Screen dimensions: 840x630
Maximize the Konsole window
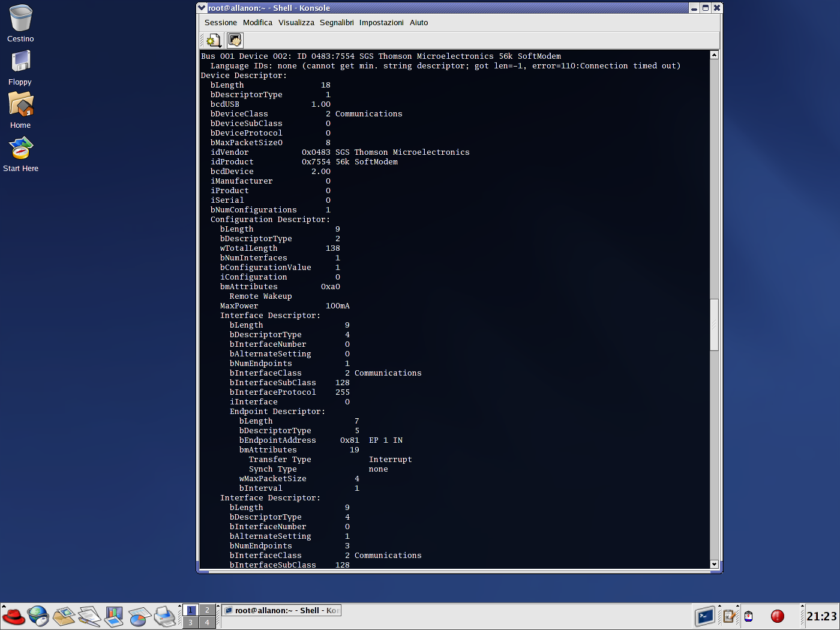tap(706, 8)
